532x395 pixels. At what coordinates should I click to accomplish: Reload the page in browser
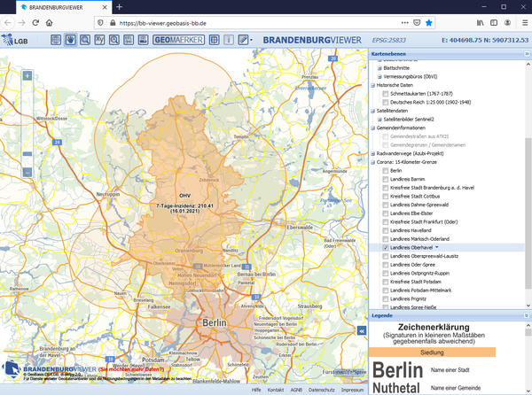click(35, 23)
